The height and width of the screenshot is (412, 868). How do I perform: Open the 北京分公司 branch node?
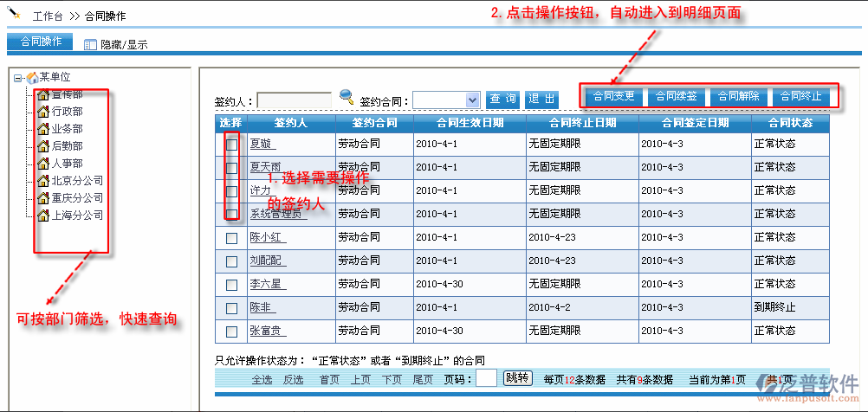click(x=76, y=181)
